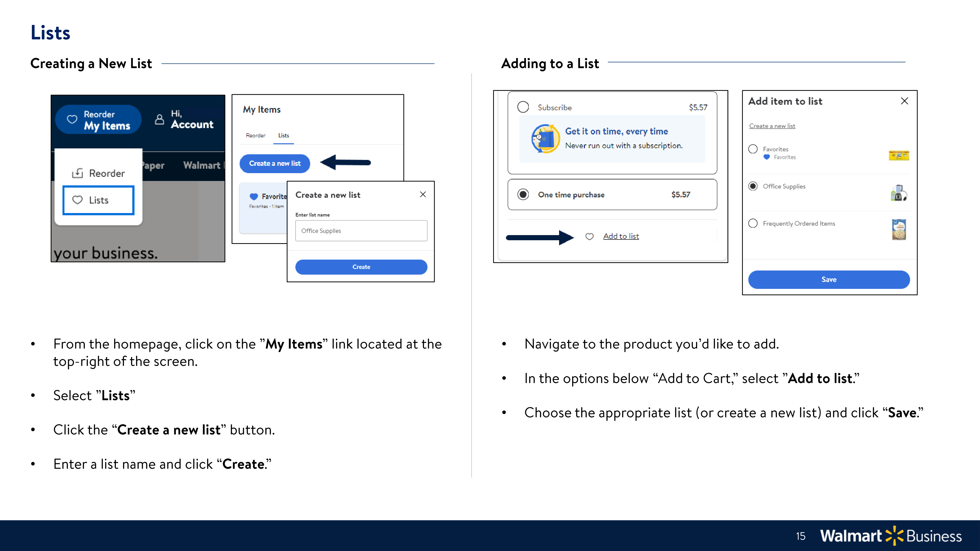Click the Create a new list link
Image resolution: width=980 pixels, height=551 pixels.
pos(772,126)
